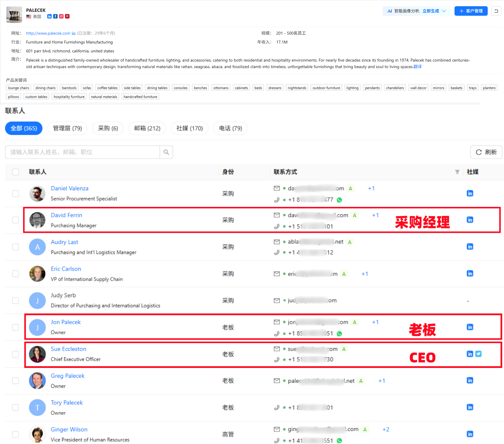The width and height of the screenshot is (504, 444).
Task: Open David Ferrin's contact name link
Action: [x=66, y=215]
